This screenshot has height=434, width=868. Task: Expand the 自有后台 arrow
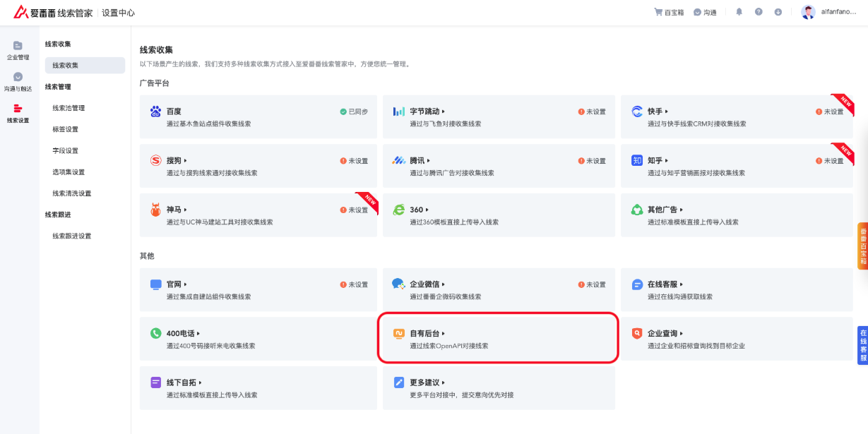coord(444,333)
